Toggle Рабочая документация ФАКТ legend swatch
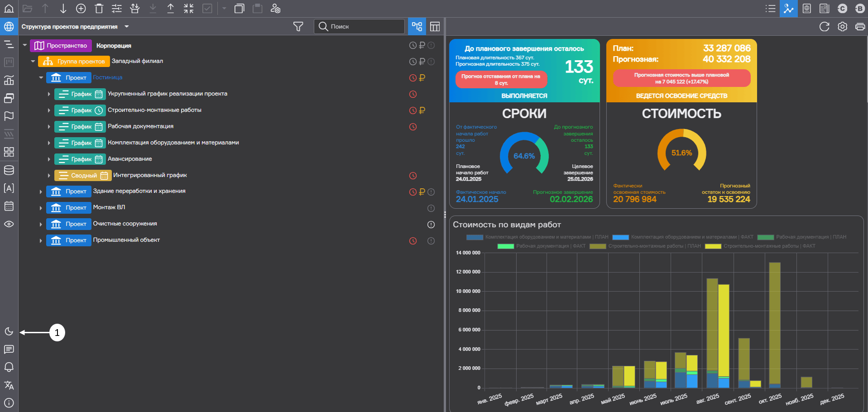Screen dimensions: 868x412 click(506, 246)
